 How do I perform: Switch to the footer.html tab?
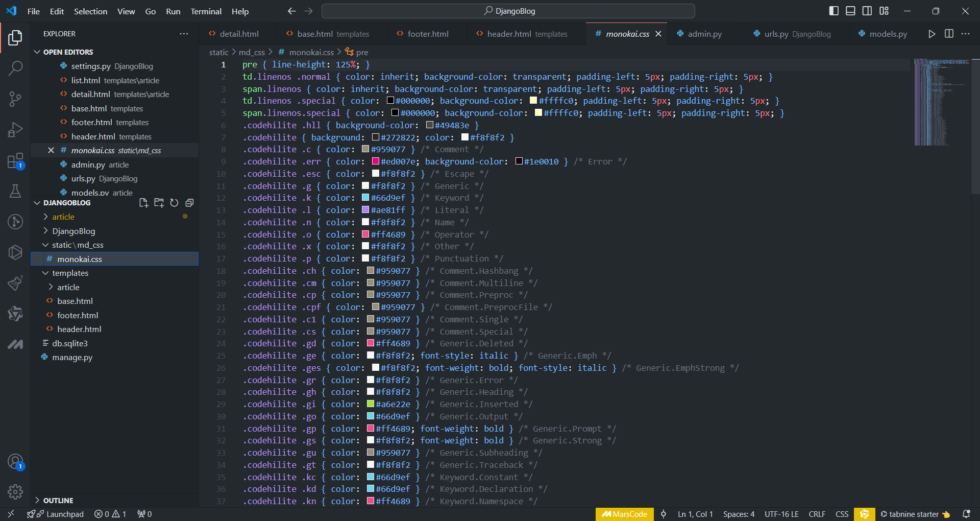428,34
